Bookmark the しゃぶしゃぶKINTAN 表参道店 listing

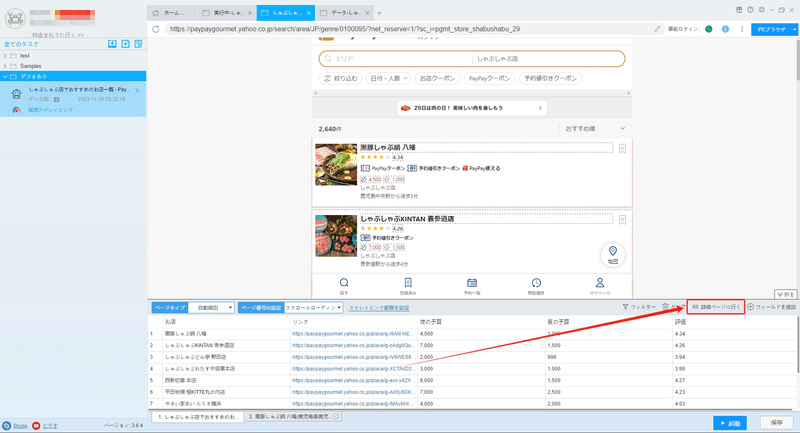[x=622, y=220]
